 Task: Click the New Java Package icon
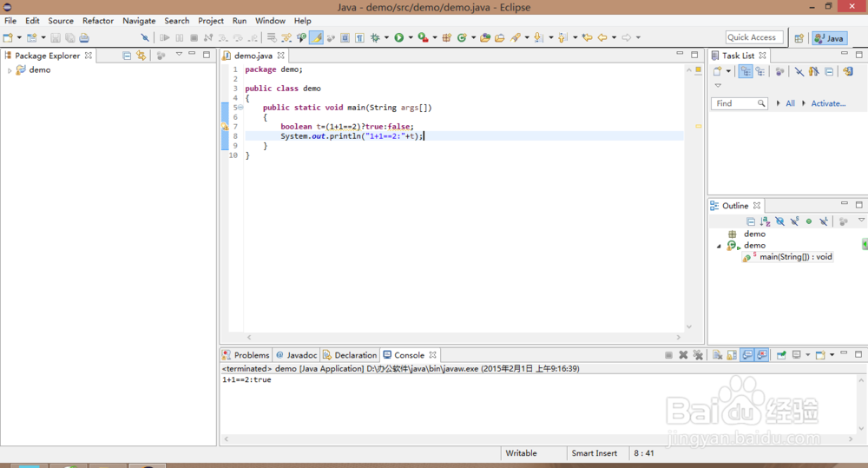click(x=447, y=37)
